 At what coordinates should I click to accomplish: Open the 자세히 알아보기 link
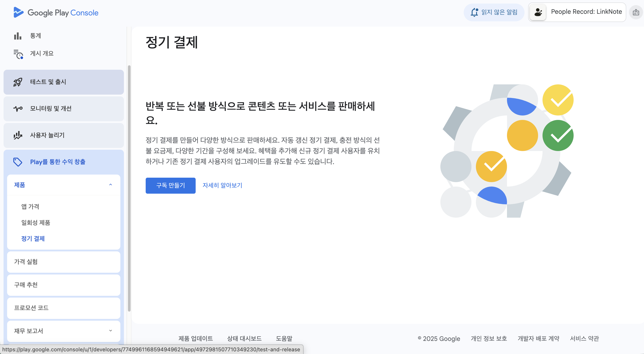pyautogui.click(x=222, y=185)
